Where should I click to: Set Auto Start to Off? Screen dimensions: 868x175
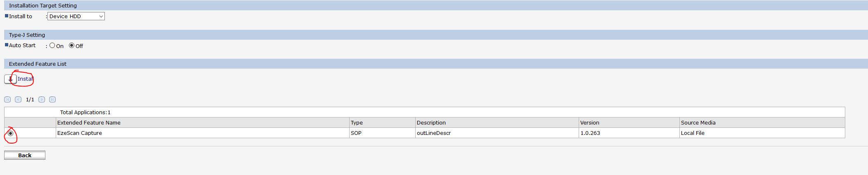pos(71,46)
